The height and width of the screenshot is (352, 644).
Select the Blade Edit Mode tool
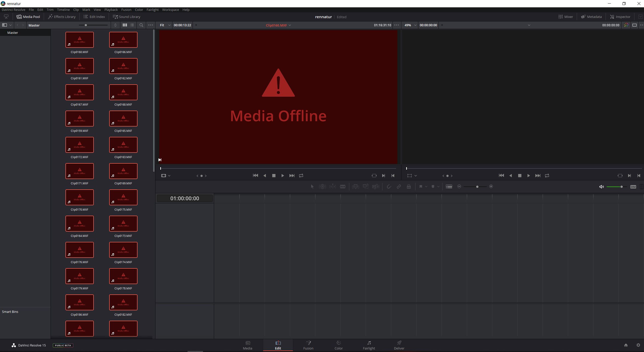[x=343, y=187]
